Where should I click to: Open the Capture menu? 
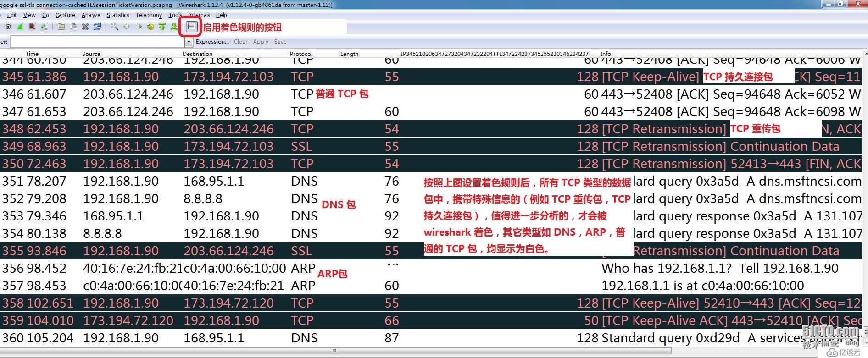click(65, 15)
